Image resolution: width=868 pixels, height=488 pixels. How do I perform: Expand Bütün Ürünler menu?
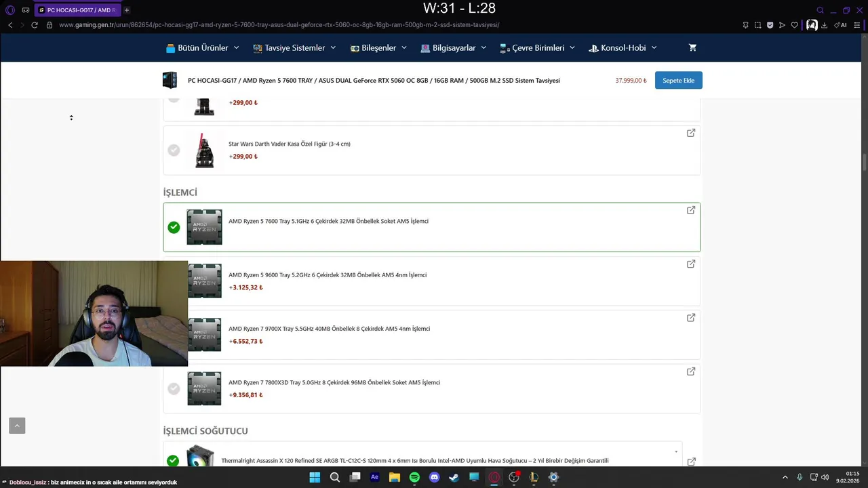203,47
